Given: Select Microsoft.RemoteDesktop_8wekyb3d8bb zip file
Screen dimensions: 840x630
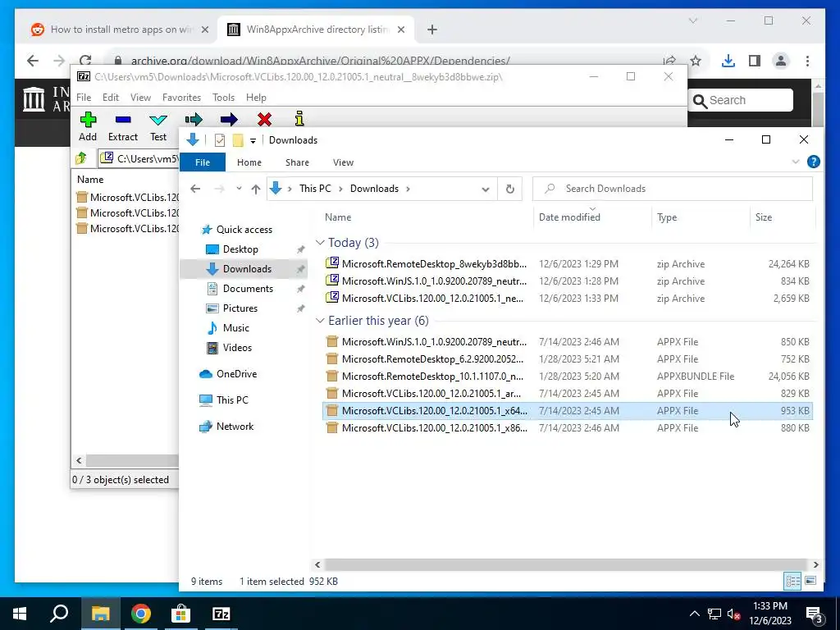Looking at the screenshot, I should 568,264.
